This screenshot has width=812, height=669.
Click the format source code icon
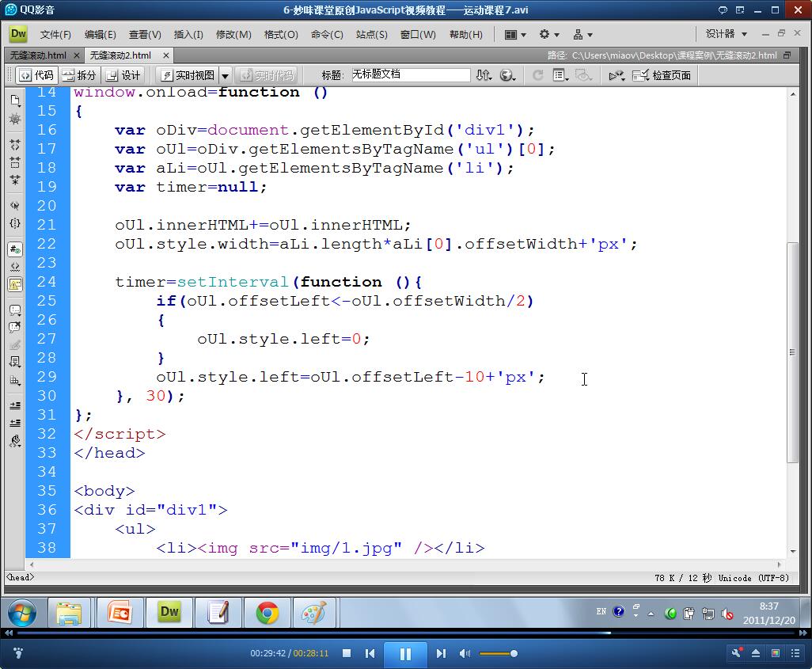15,441
